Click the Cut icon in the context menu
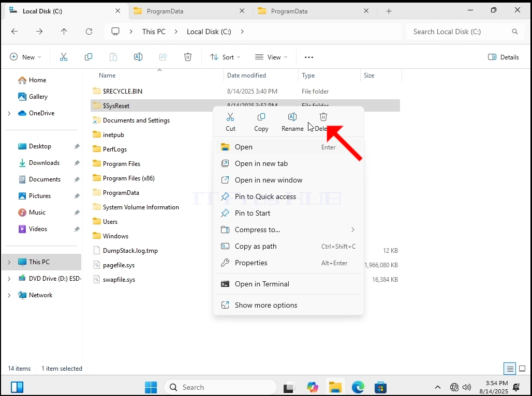The image size is (532, 396). 230,117
